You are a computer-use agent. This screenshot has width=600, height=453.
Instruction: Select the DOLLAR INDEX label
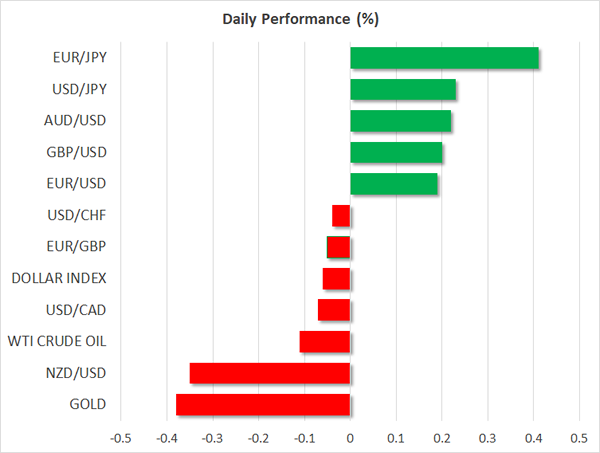point(59,279)
